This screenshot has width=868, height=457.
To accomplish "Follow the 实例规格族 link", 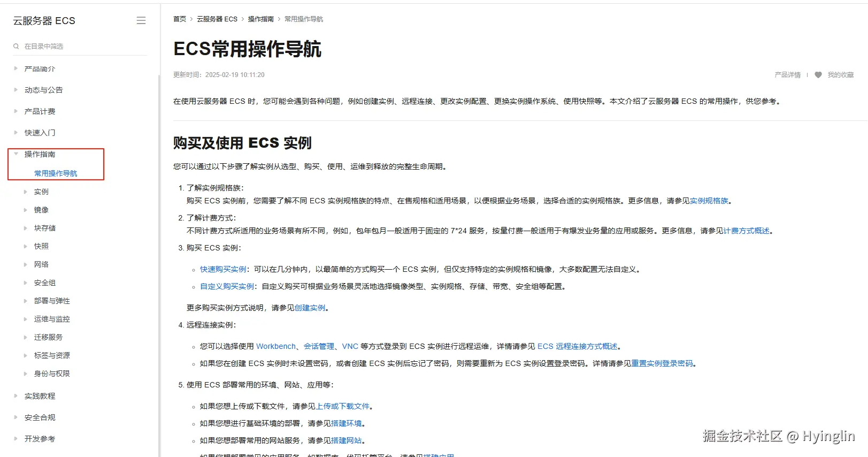I will (x=709, y=201).
